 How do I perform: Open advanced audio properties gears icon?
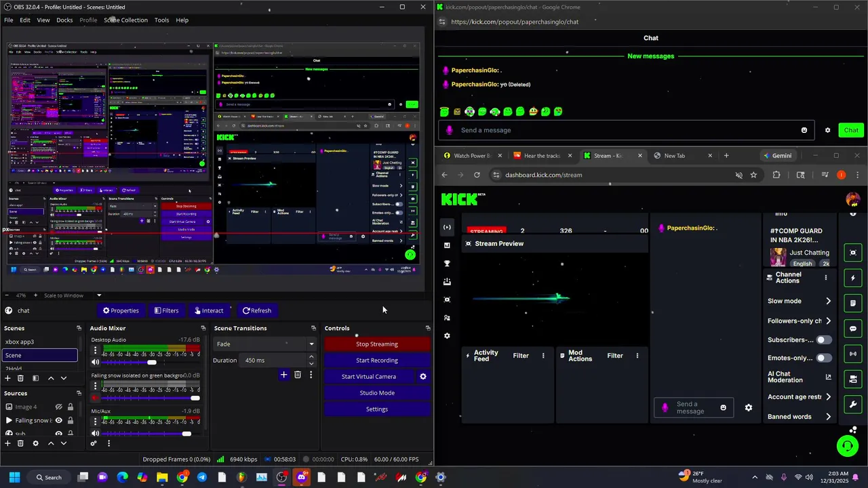[94, 444]
